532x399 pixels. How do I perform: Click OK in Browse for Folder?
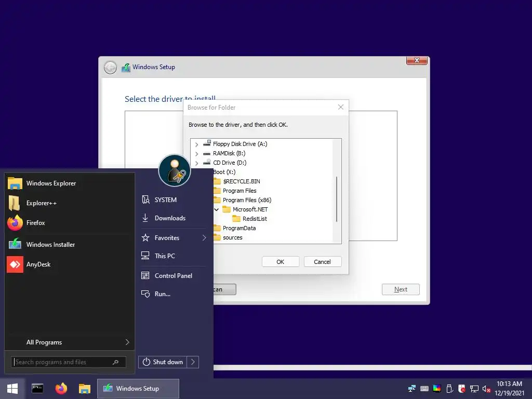280,262
